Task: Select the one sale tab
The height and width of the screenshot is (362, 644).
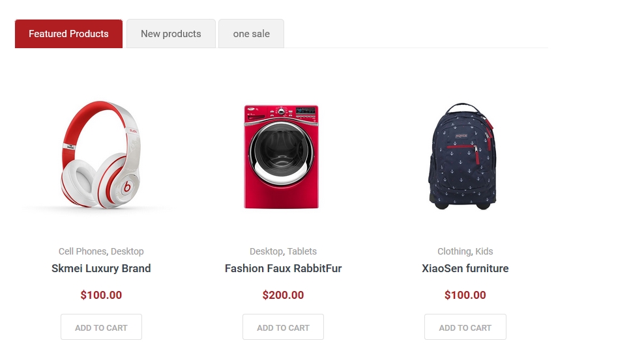Action: tap(251, 34)
